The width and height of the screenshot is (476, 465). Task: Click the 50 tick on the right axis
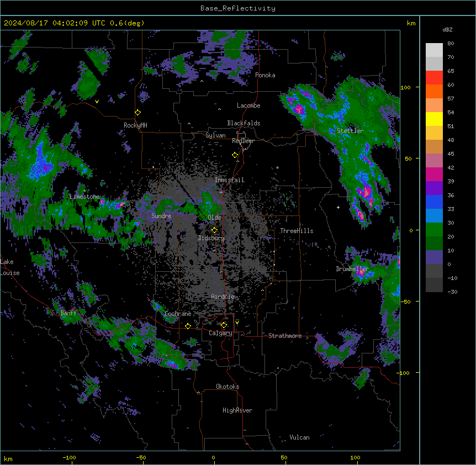(408, 158)
